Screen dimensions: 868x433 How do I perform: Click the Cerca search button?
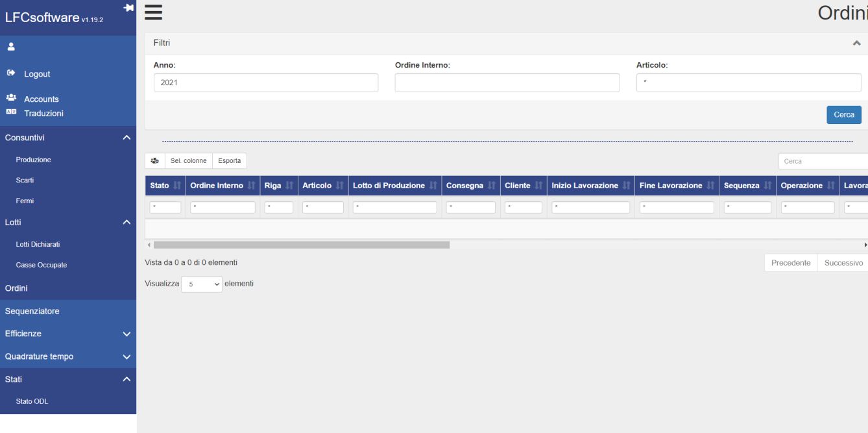(843, 114)
